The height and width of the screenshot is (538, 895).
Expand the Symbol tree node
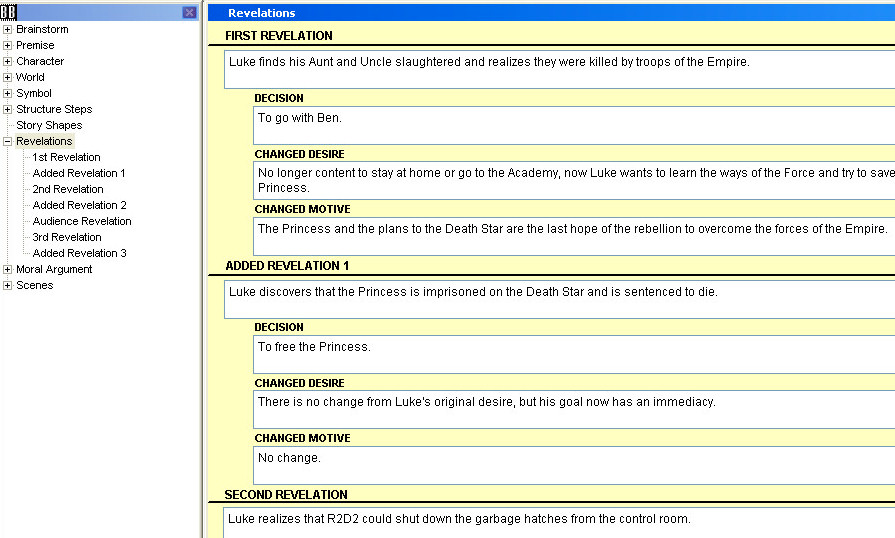click(x=8, y=93)
